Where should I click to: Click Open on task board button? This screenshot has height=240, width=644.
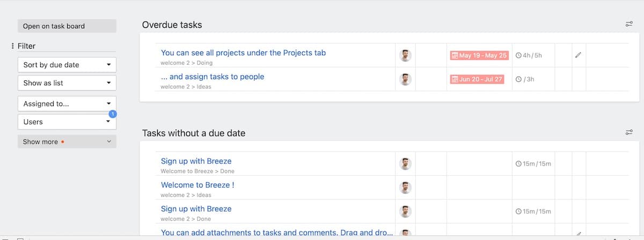click(x=67, y=26)
